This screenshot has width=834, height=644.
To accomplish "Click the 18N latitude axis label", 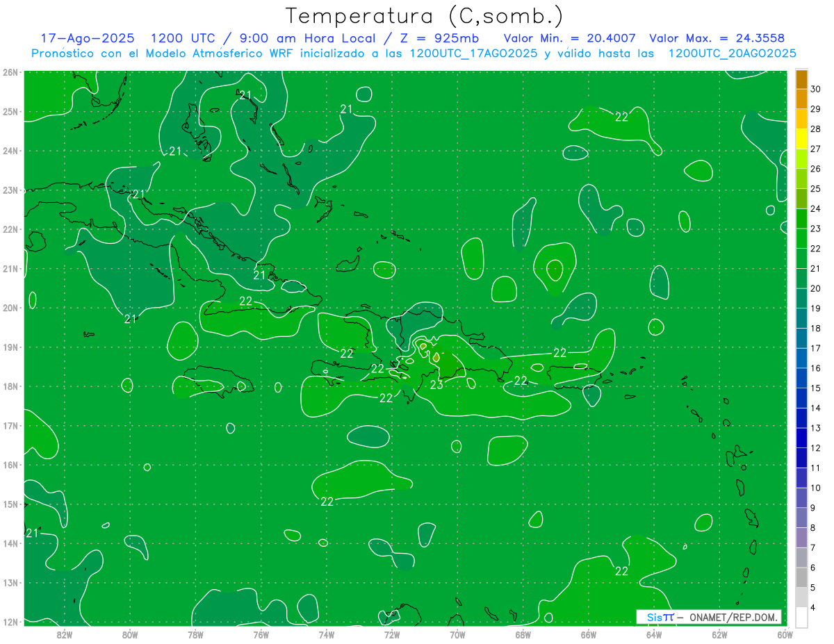I will pyautogui.click(x=10, y=386).
